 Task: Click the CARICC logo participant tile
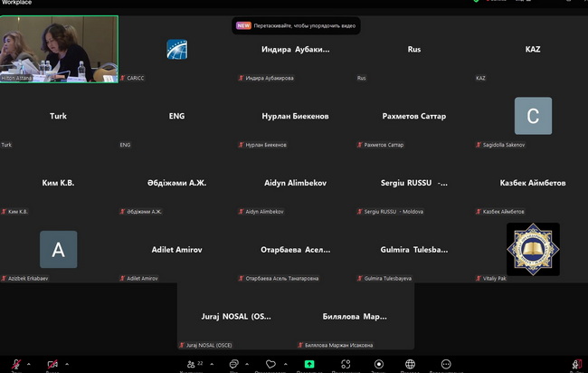point(177,50)
